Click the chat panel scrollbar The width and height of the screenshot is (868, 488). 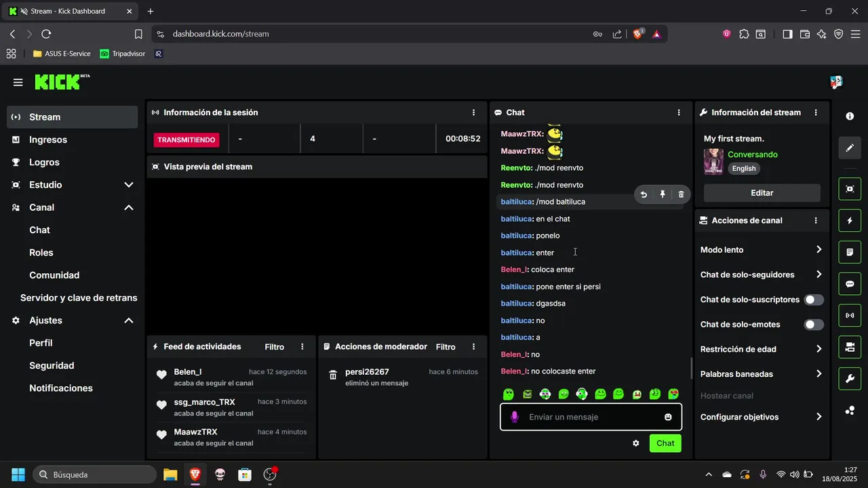click(x=691, y=368)
